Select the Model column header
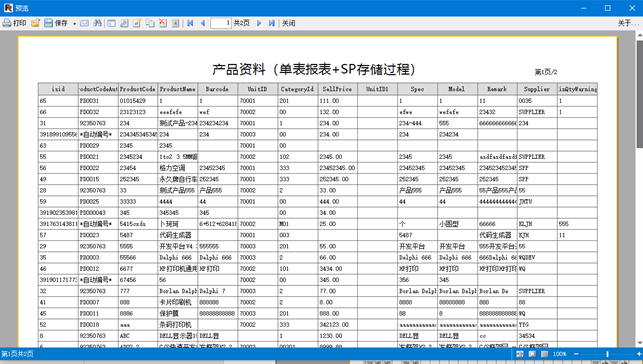Viewport: 643px width, 364px height. [457, 89]
